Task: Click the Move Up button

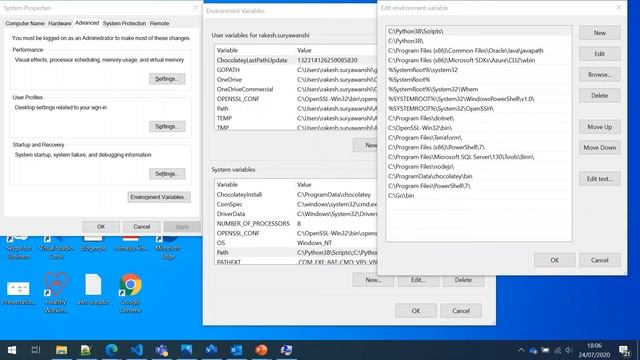Action: pos(600,127)
